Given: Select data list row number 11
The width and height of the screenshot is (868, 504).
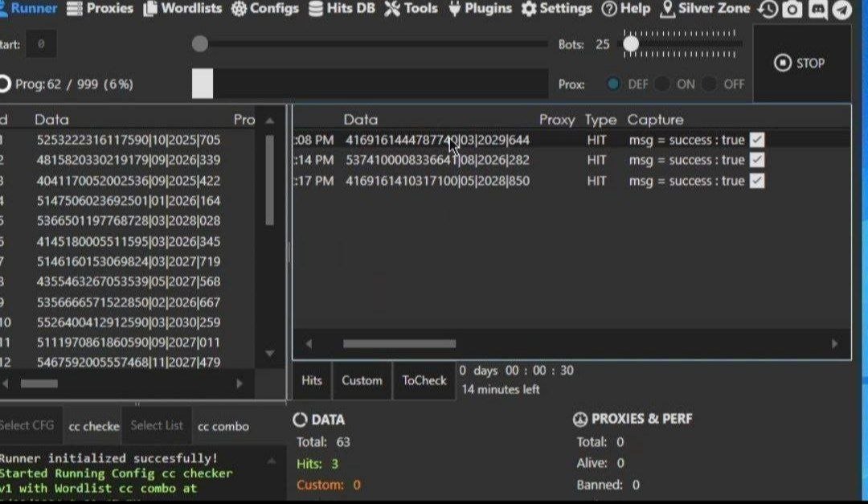Looking at the screenshot, I should 127,342.
